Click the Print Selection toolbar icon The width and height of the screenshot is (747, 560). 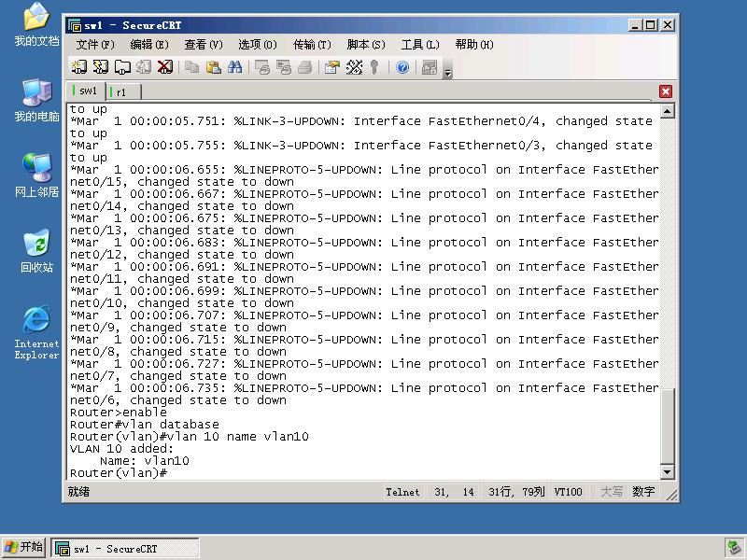pyautogui.click(x=284, y=67)
